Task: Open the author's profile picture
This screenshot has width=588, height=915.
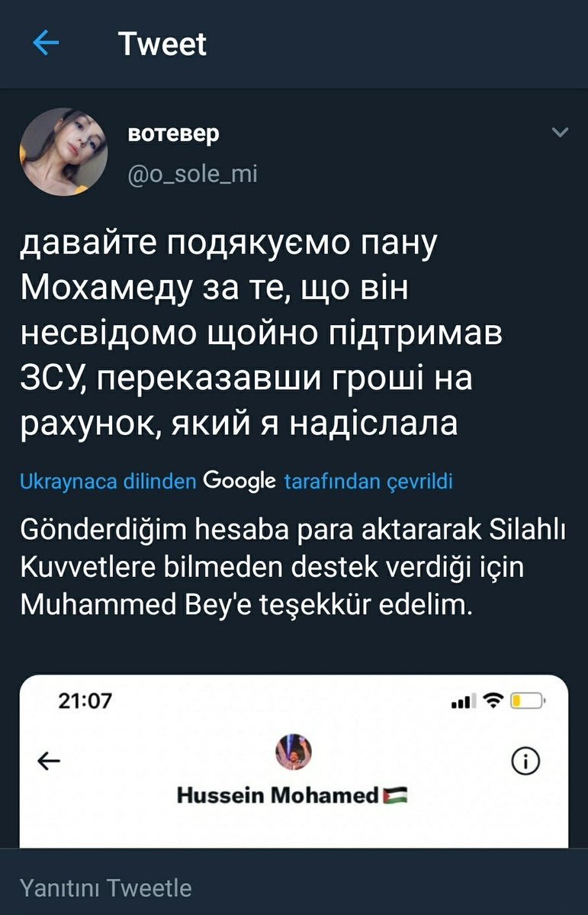Action: click(x=63, y=152)
